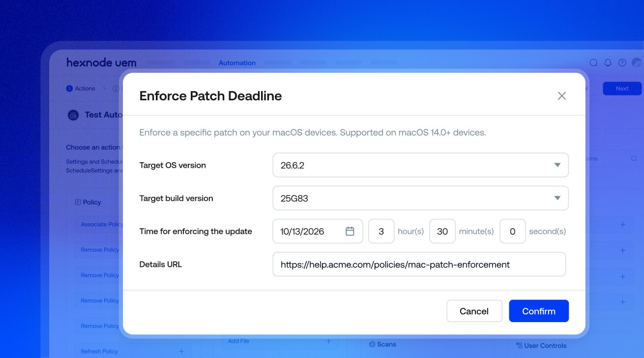Click the Confirm button
Image resolution: width=644 pixels, height=358 pixels.
[x=539, y=311]
